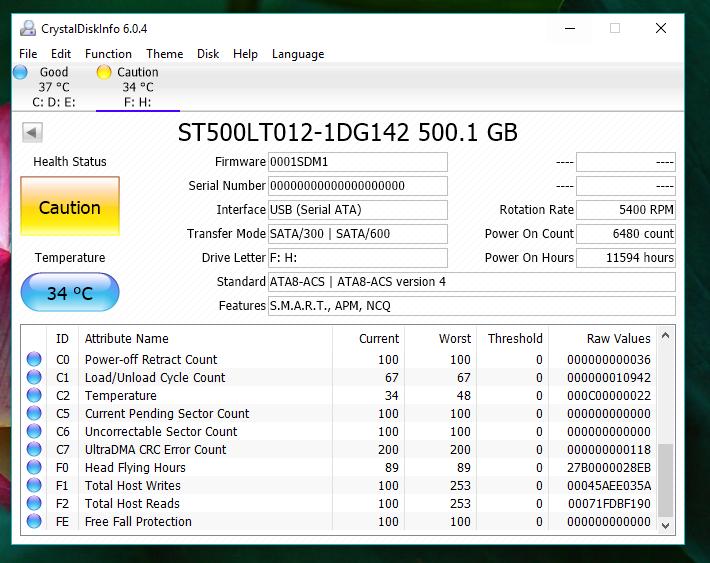
Task: Click raw value 27B0000028EB
Action: click(609, 467)
